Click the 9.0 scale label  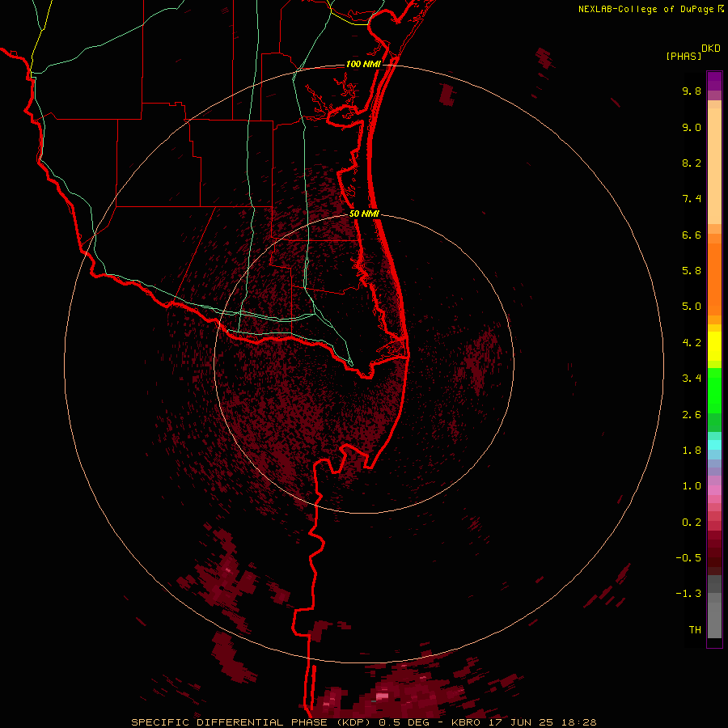coord(692,127)
